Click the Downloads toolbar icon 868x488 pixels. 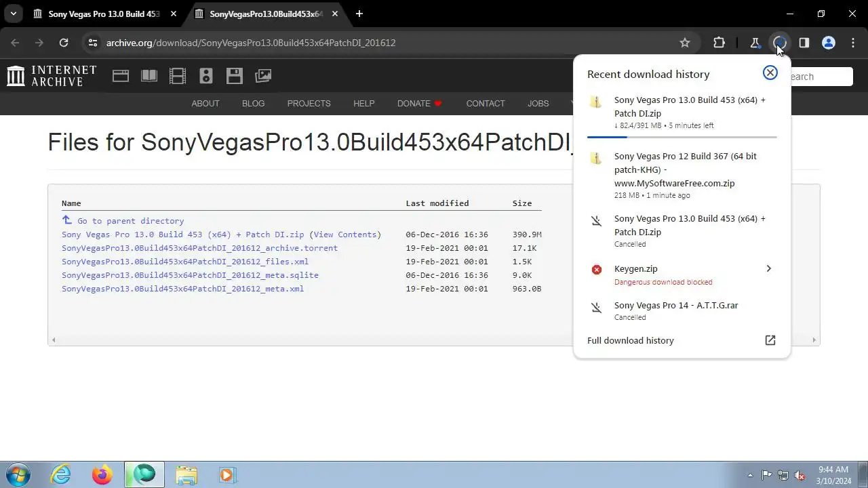pos(779,43)
